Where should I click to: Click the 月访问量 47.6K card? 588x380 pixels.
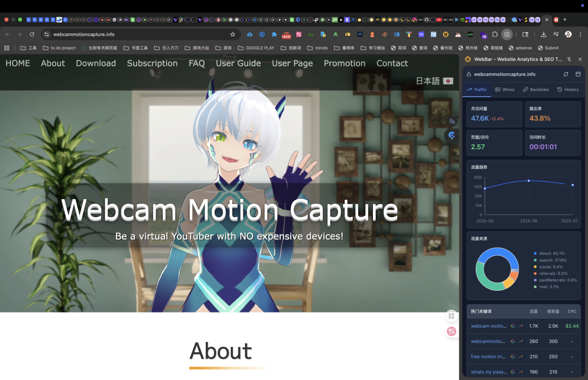click(494, 114)
